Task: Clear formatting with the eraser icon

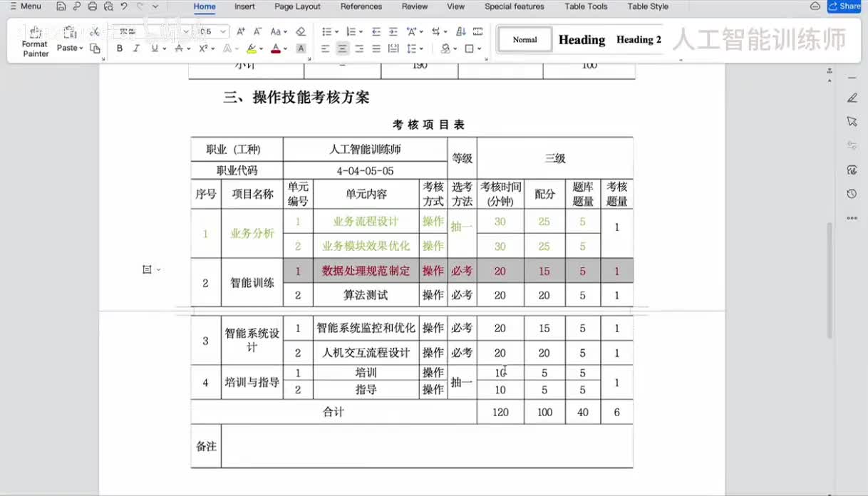Action: pos(301,31)
